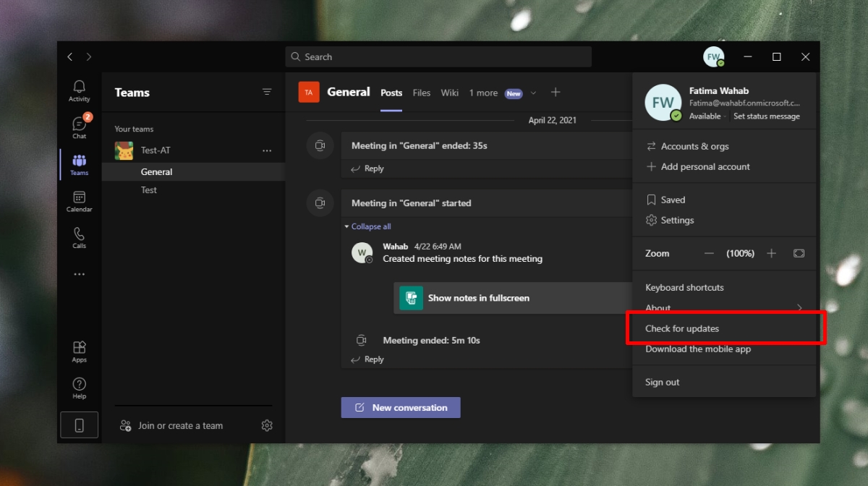Open the teams filter icon
Image resolution: width=868 pixels, height=486 pixels.
click(267, 93)
